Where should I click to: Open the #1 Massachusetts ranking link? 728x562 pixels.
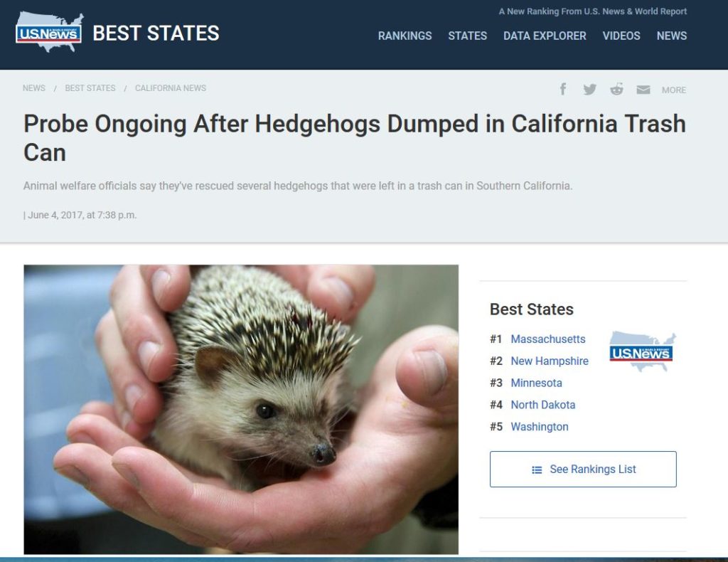[548, 339]
